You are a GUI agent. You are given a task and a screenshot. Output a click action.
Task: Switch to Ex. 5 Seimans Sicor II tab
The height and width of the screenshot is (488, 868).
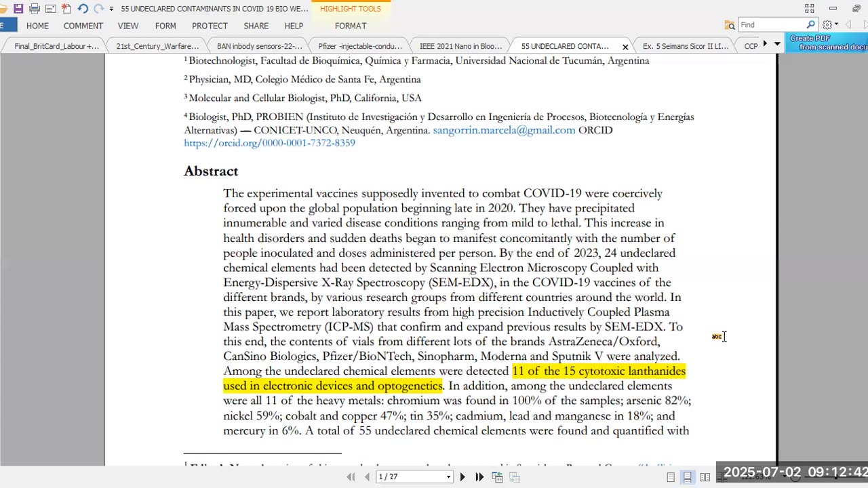pos(686,46)
